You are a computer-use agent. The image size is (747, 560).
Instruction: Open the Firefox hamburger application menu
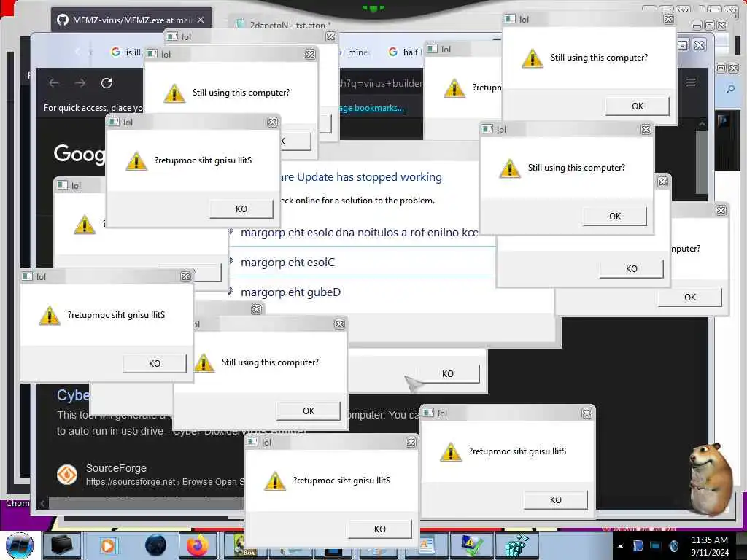coord(691,82)
